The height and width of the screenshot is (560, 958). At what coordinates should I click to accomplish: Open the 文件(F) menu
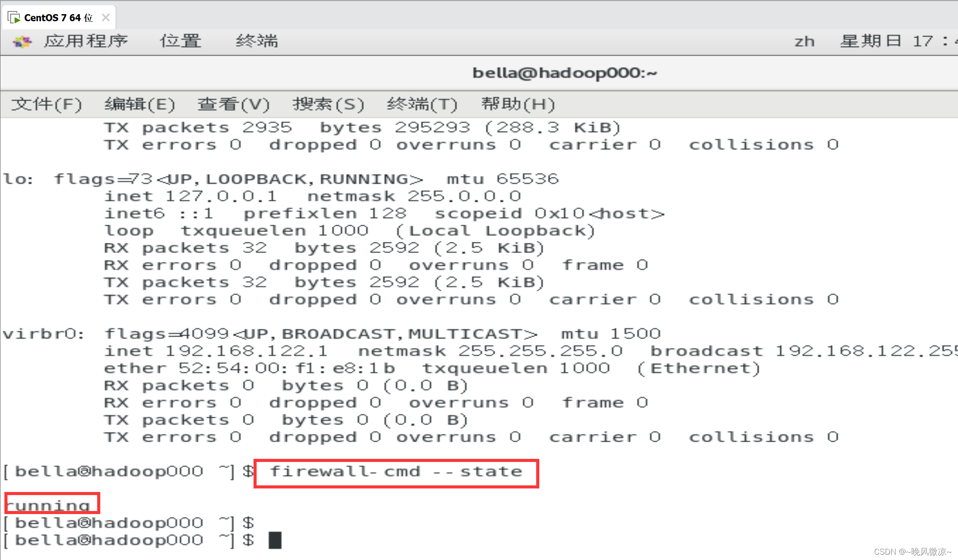pos(46,104)
